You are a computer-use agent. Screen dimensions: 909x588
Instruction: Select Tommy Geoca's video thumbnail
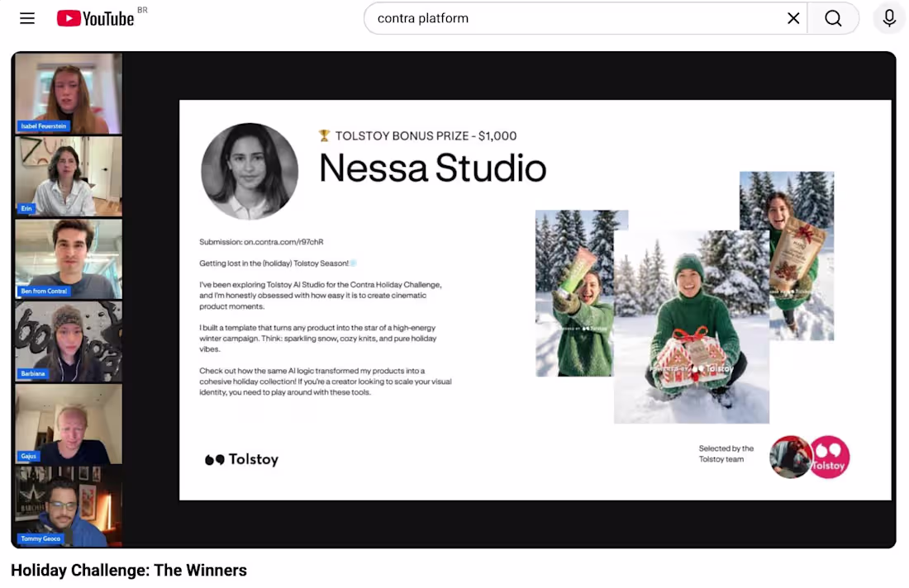[68, 506]
